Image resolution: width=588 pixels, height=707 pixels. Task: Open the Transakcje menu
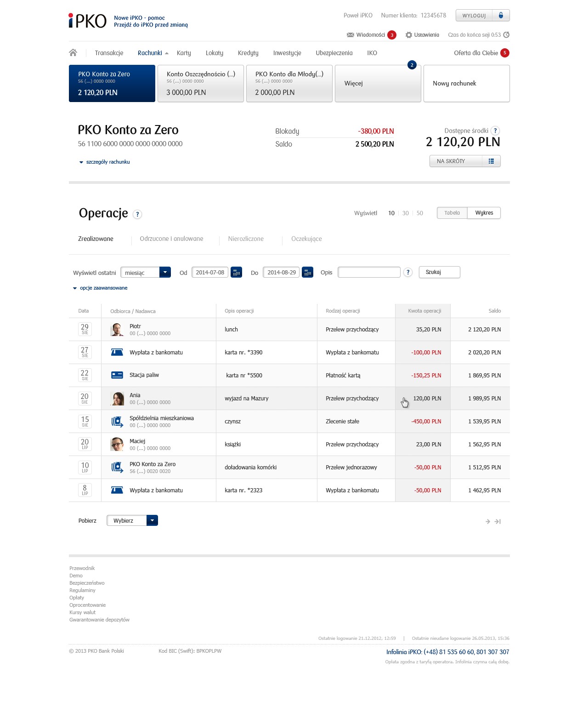point(109,53)
